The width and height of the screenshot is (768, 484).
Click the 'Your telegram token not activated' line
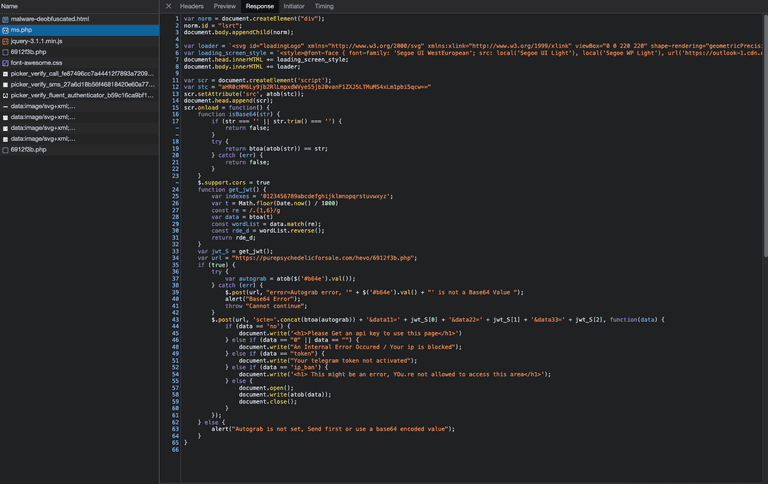tap(328, 361)
